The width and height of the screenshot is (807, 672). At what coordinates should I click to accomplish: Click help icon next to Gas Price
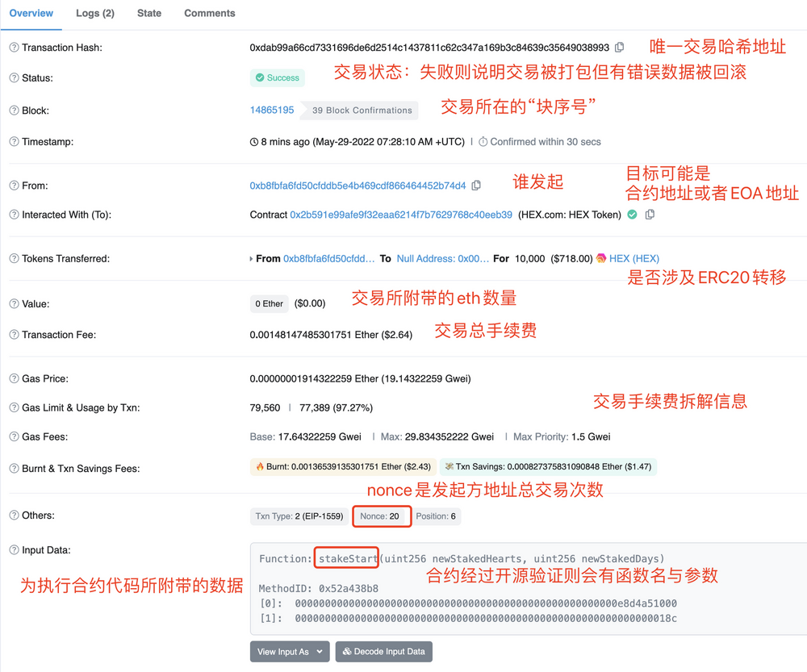(x=14, y=378)
